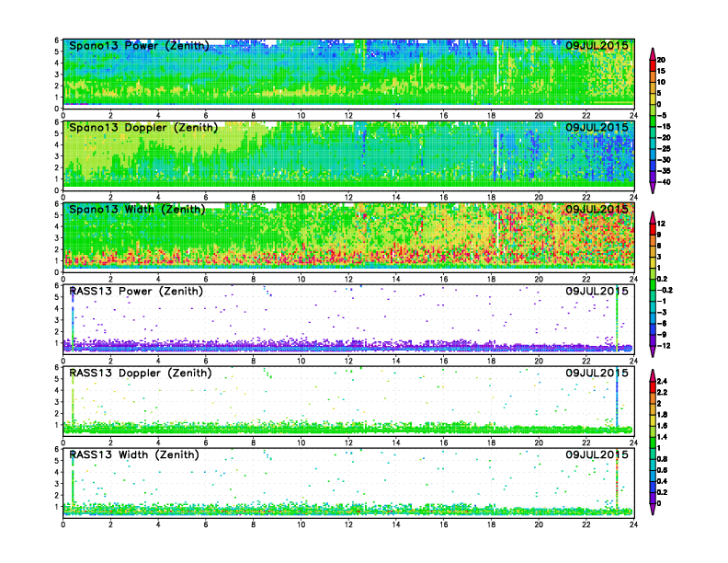The image size is (728, 563).
Task: Click the 1.8 label on the bottom color bar
Action: coord(662,414)
